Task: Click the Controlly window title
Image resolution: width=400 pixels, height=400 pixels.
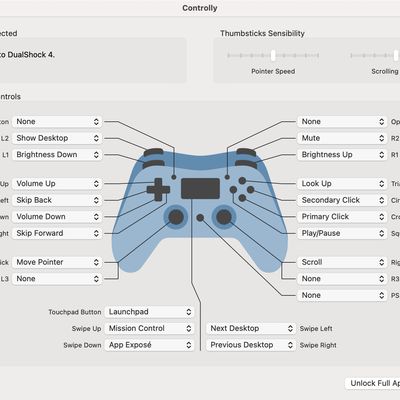Action: (x=200, y=8)
